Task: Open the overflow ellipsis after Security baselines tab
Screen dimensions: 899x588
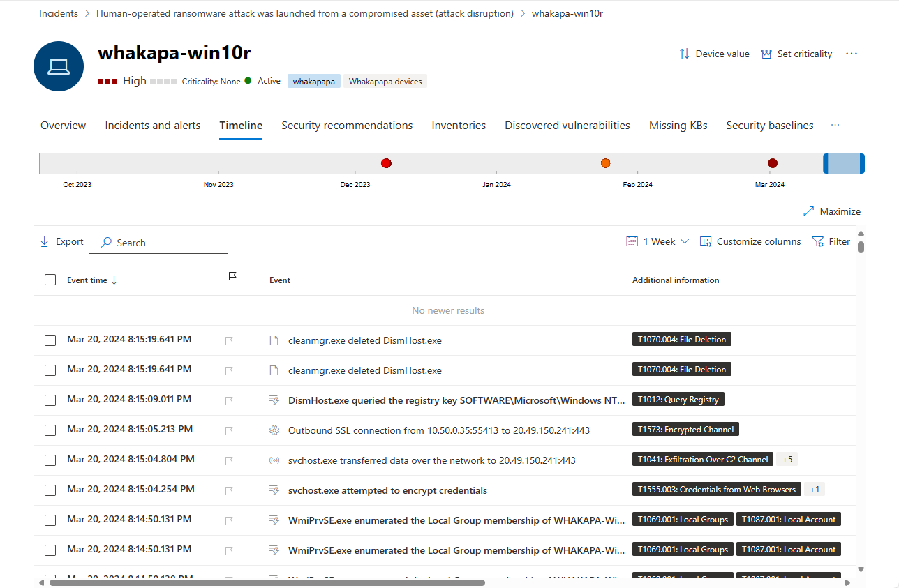Action: click(x=835, y=126)
